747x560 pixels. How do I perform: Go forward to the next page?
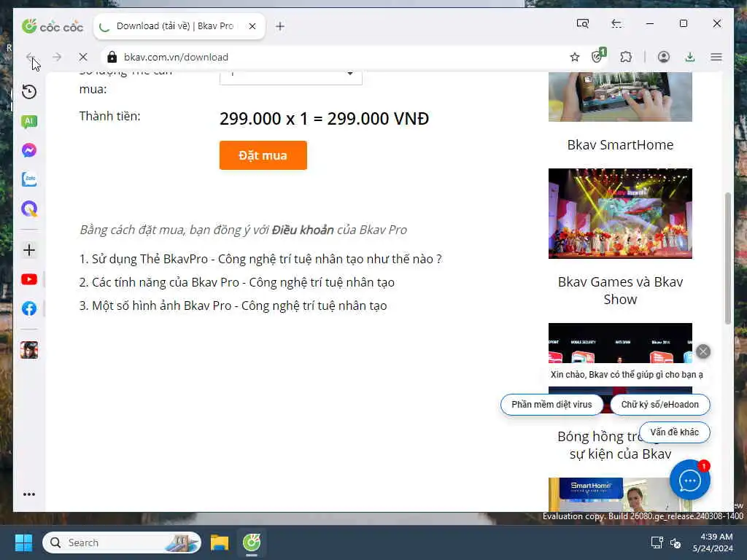coord(57,57)
